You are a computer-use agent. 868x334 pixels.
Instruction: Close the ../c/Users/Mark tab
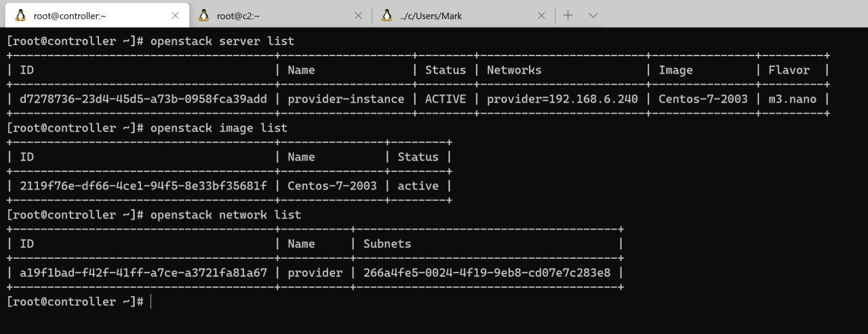542,16
